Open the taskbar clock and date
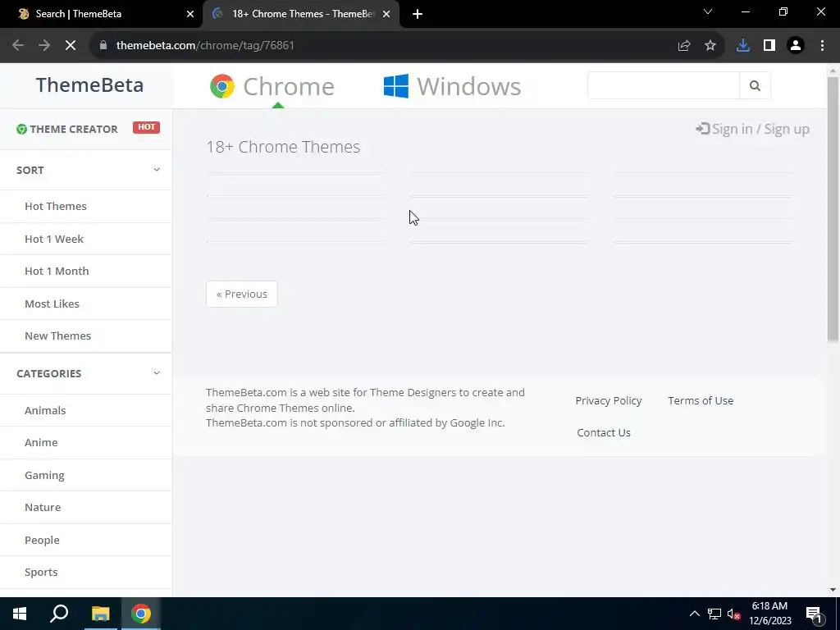Screen dimensions: 840x630 769,614
